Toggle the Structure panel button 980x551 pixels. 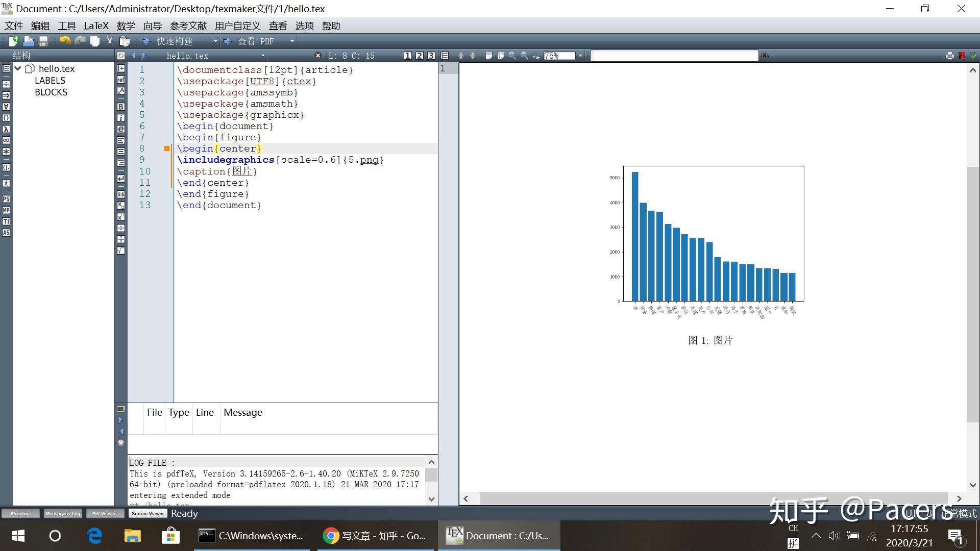pos(20,513)
